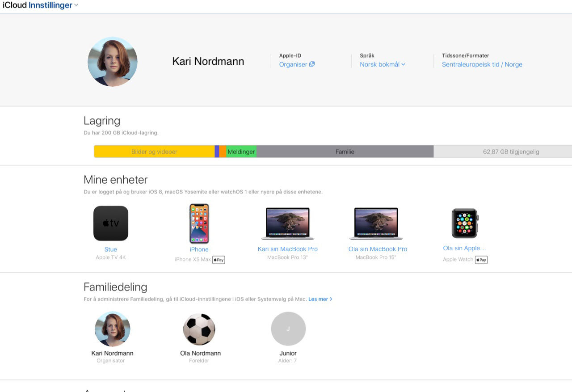Open the Ola sin Apple… watch link
The image size is (572, 392).
pos(464,248)
